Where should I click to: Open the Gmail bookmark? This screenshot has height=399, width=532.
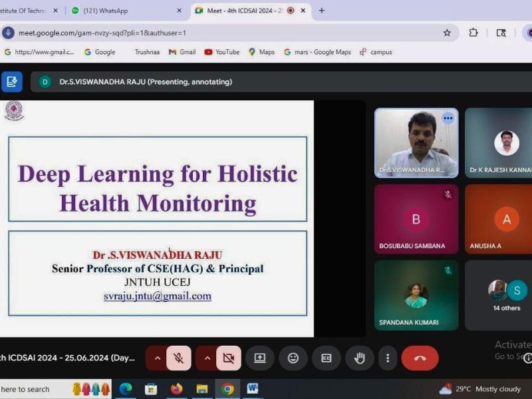182,52
